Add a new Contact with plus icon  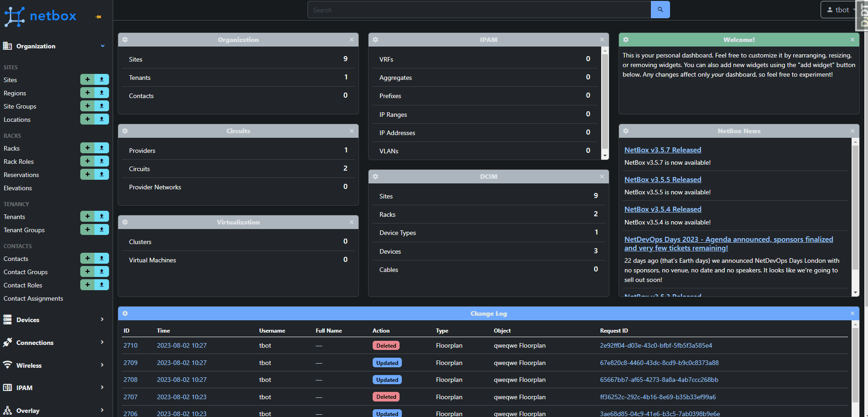pos(88,258)
